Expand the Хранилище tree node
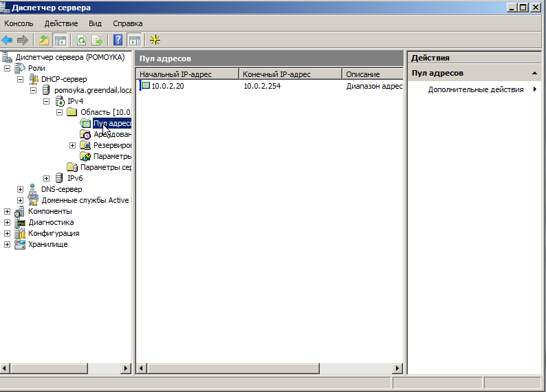The width and height of the screenshot is (546, 392). coord(7,245)
